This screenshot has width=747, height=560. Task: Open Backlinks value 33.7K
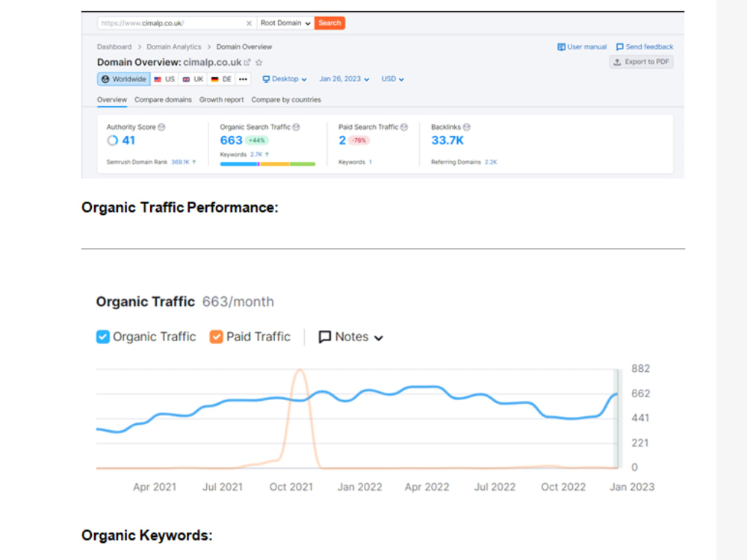[447, 140]
